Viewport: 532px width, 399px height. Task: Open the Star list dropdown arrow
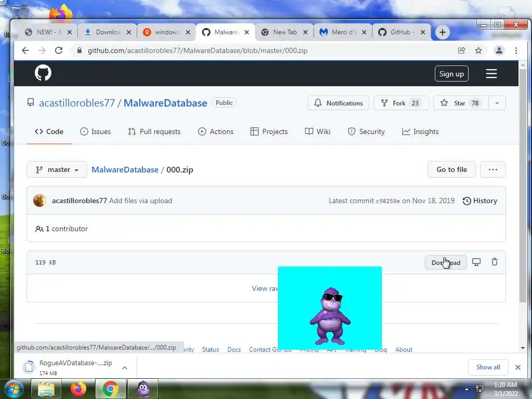pyautogui.click(x=497, y=103)
